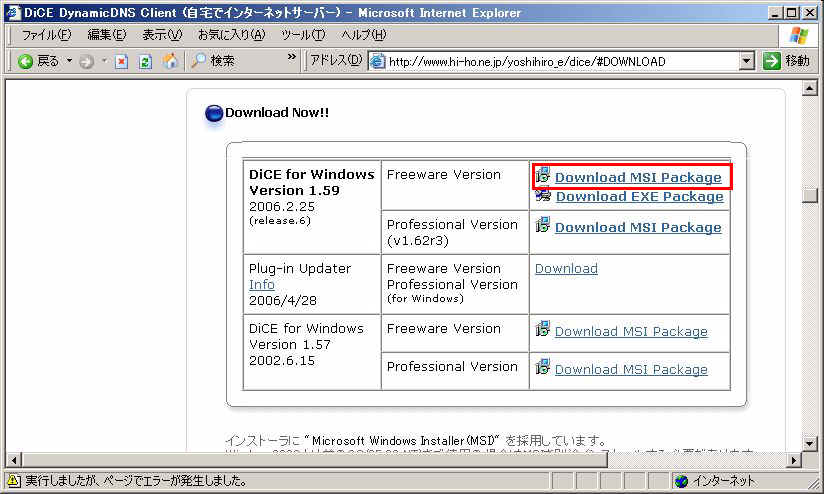The height and width of the screenshot is (494, 824).
Task: Open the ヘルプ(H) menu
Action: 364,35
